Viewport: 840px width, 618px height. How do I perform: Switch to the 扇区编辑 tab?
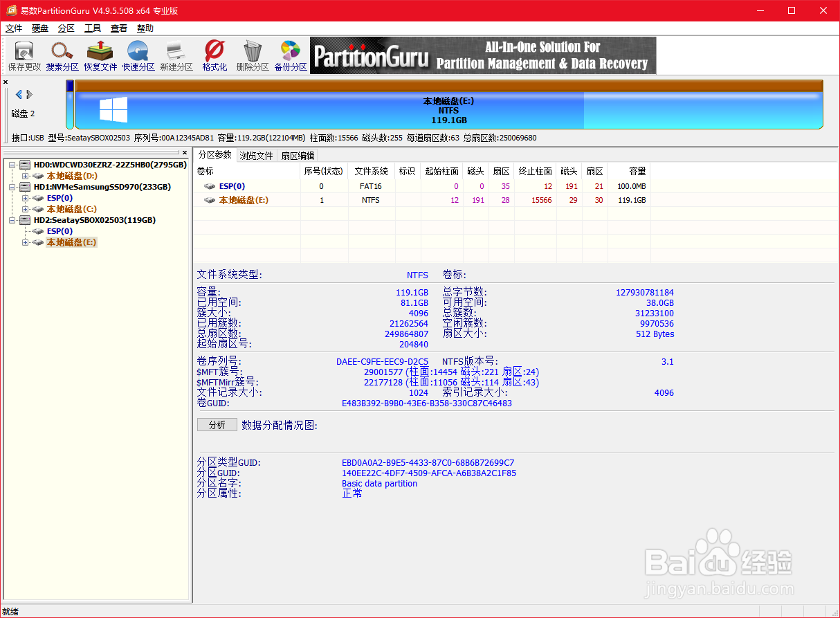298,156
